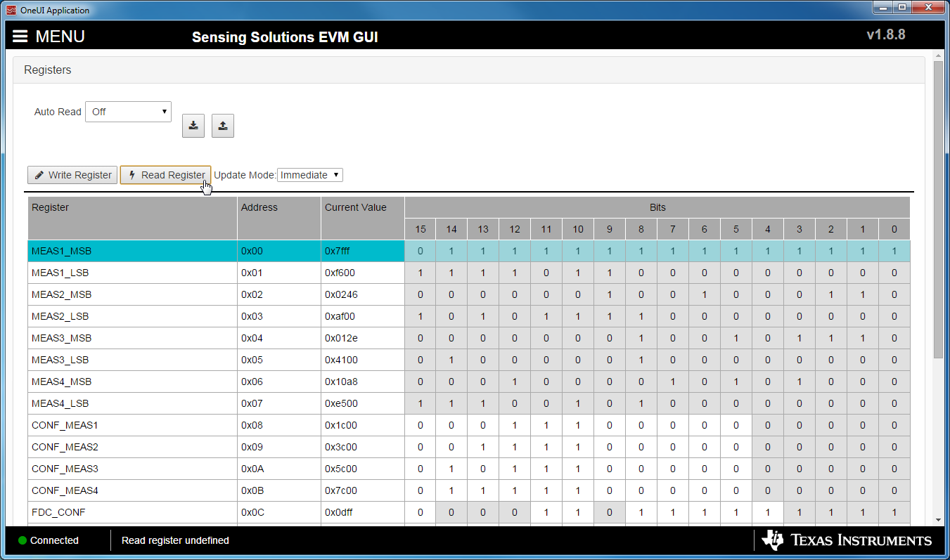
Task: Click the Current Value cell of FDC_CONF
Action: (x=361, y=512)
